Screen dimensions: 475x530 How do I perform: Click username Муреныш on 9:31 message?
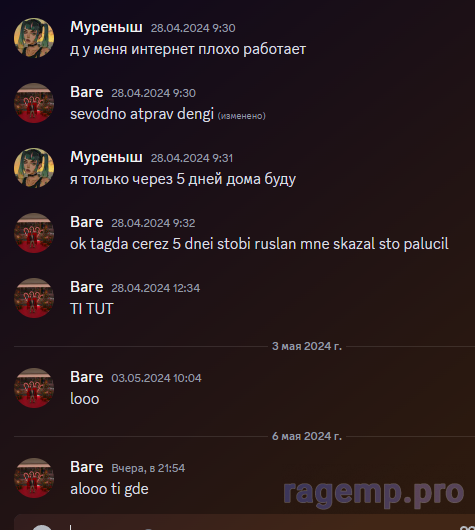pyautogui.click(x=106, y=157)
